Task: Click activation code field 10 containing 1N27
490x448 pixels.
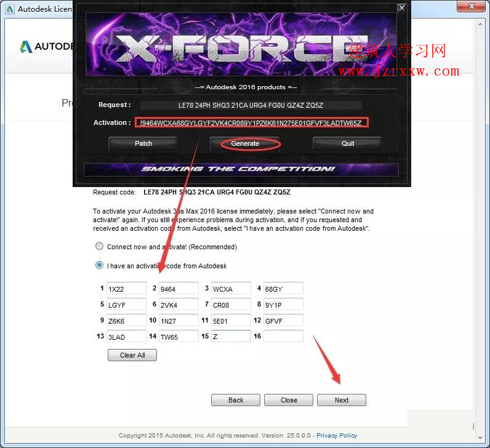Action: [179, 320]
